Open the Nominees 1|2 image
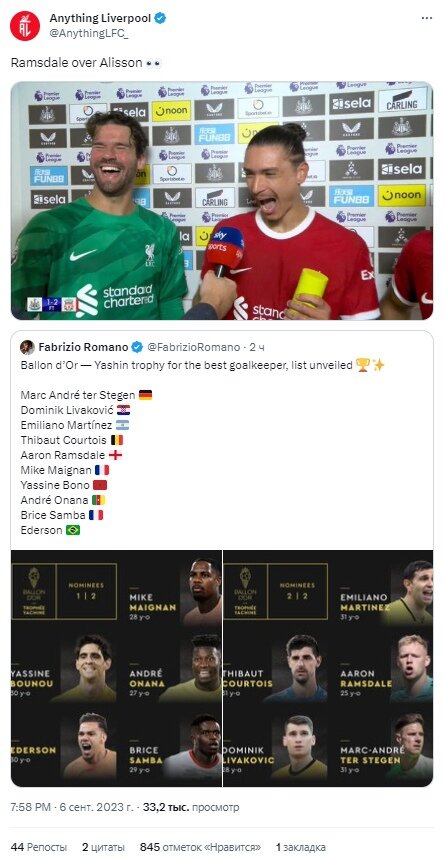 click(116, 668)
